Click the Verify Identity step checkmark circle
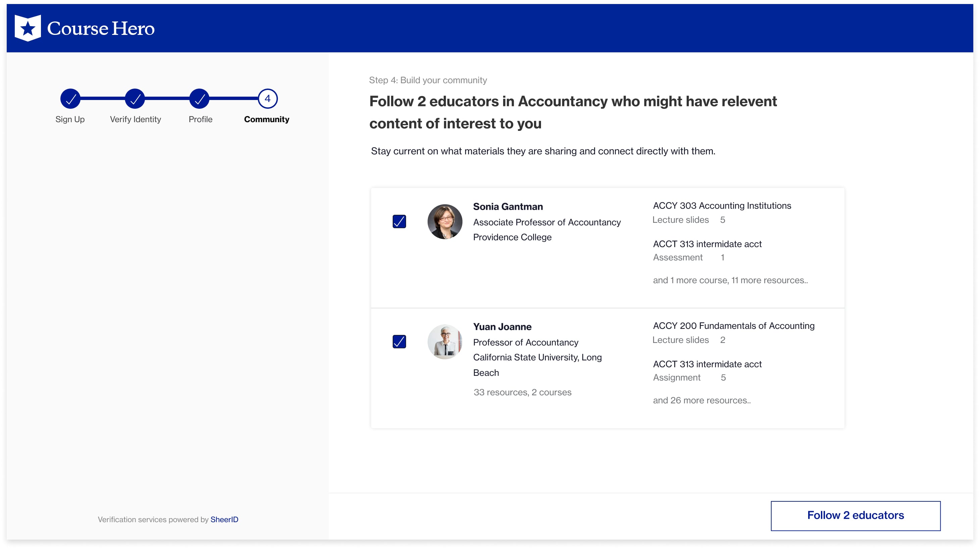 [x=135, y=99]
